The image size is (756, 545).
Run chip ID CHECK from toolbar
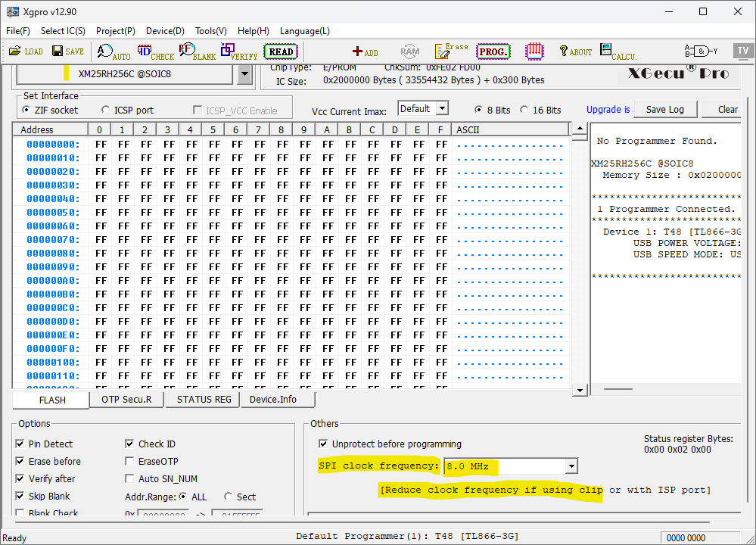154,52
